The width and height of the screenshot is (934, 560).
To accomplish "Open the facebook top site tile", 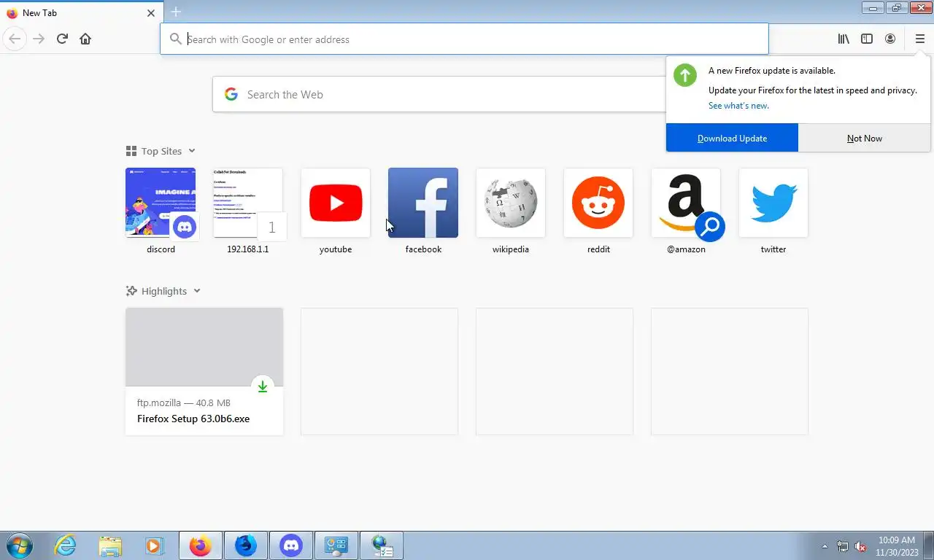I will pos(423,211).
